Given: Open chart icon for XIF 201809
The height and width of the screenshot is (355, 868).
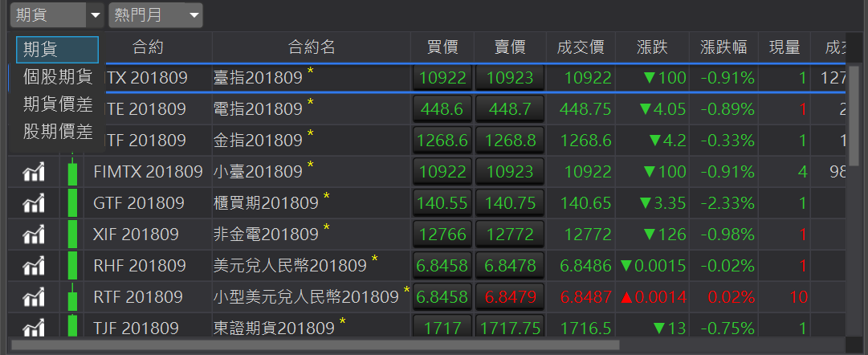Looking at the screenshot, I should (x=33, y=235).
